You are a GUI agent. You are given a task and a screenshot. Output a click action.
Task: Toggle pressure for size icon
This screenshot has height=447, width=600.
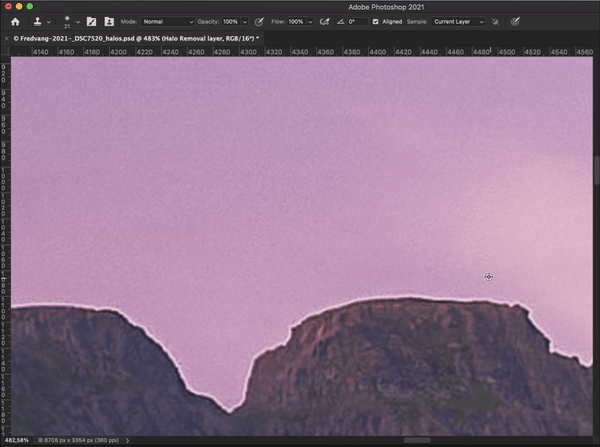515,22
